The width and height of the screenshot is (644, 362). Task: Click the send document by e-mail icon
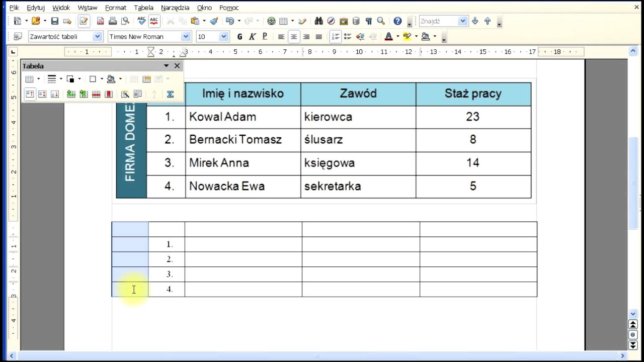coord(67,21)
